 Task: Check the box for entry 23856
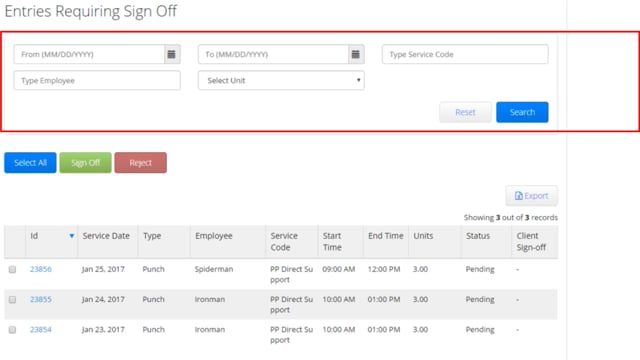click(12, 269)
